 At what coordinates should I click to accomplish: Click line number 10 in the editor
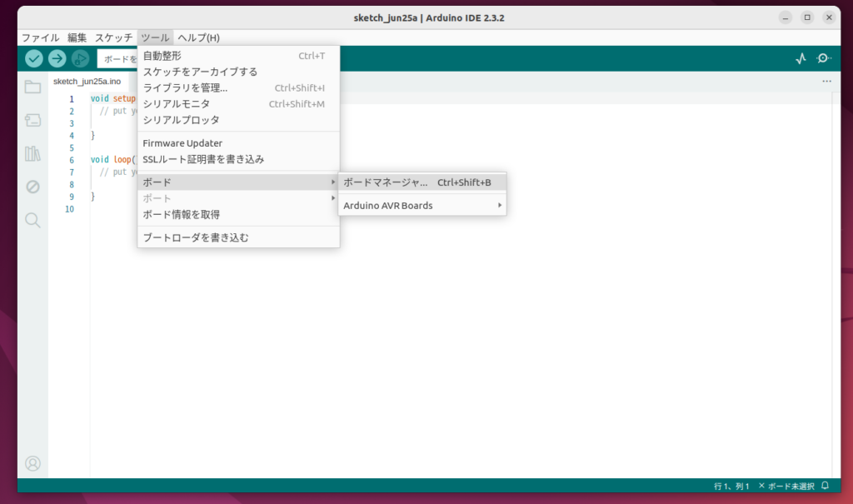70,209
